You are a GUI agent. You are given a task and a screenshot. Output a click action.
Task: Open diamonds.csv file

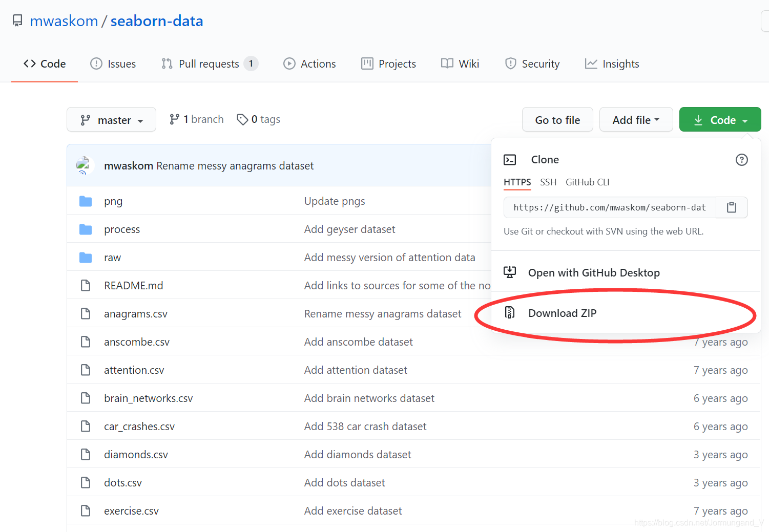[x=136, y=455]
